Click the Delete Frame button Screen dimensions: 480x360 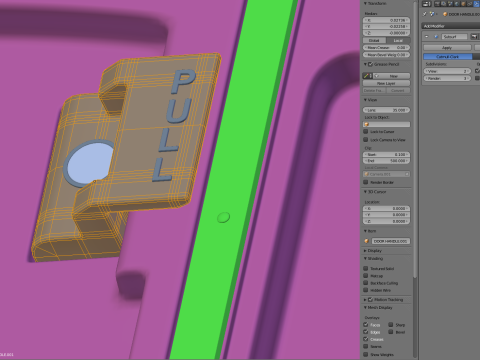(x=374, y=91)
